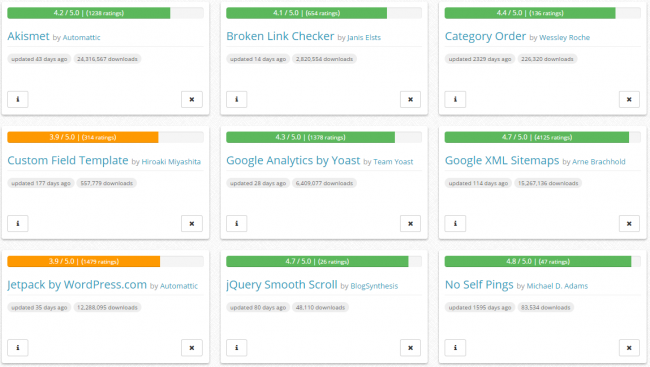Open Google Analytics by Yoast title link
Screen dimensions: 650x367
point(293,160)
